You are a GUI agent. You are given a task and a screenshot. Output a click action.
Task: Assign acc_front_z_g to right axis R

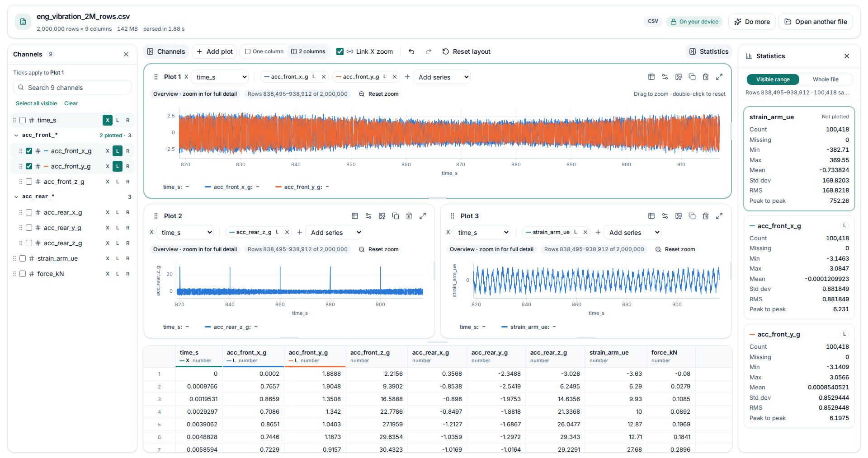pyautogui.click(x=127, y=182)
